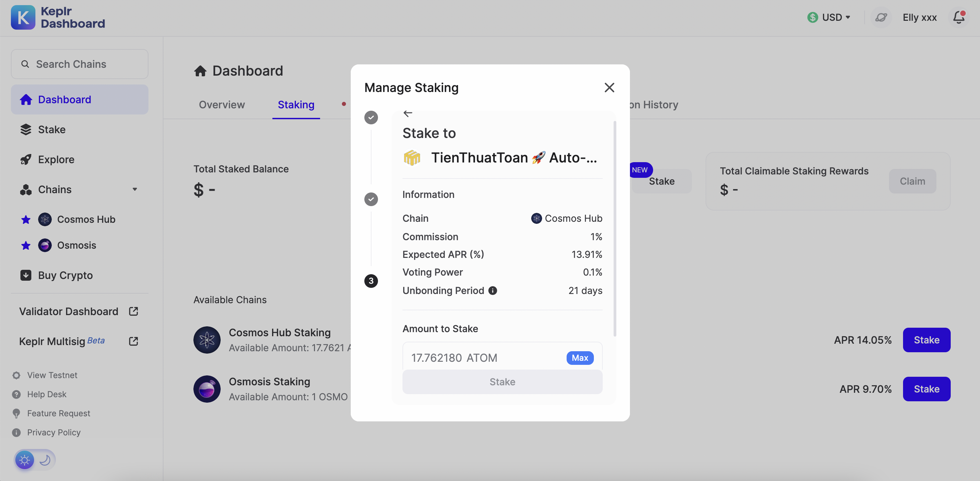
Task: Click the Claim rewards button
Action: coord(913,181)
